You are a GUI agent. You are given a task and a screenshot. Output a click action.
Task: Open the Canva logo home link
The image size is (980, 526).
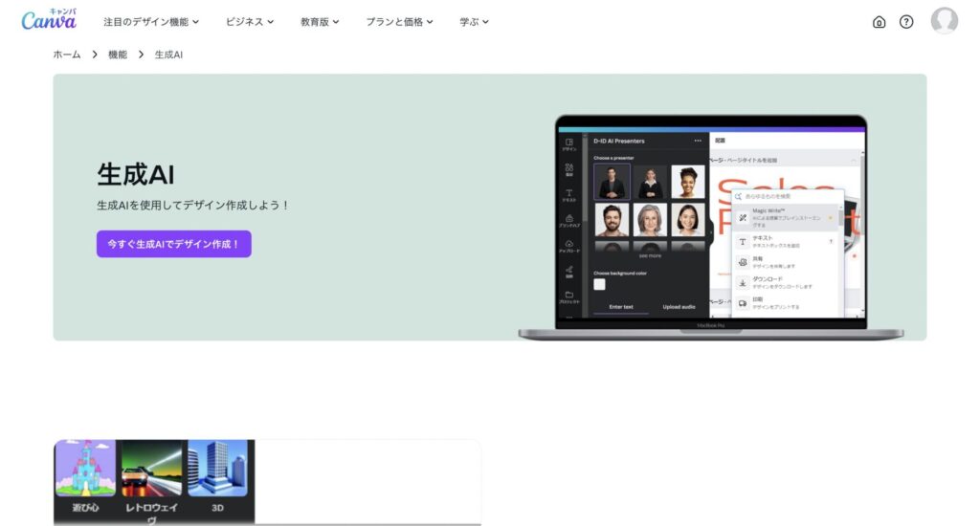49,19
